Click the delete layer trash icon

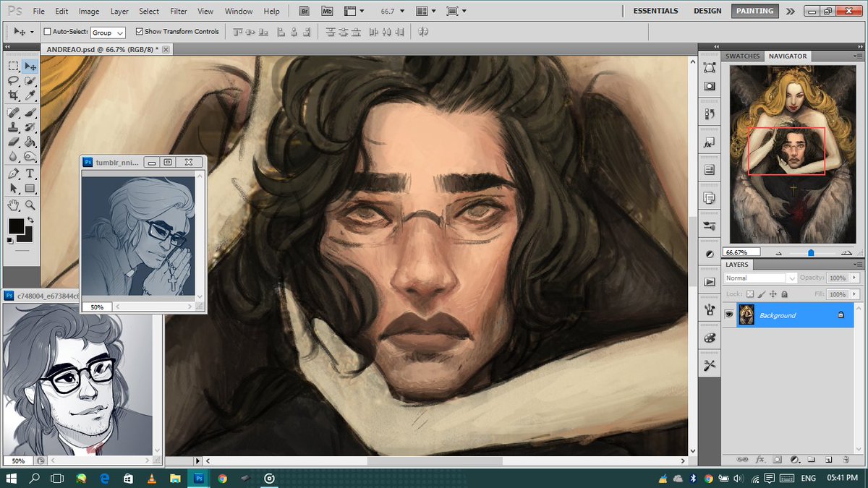[x=845, y=459]
